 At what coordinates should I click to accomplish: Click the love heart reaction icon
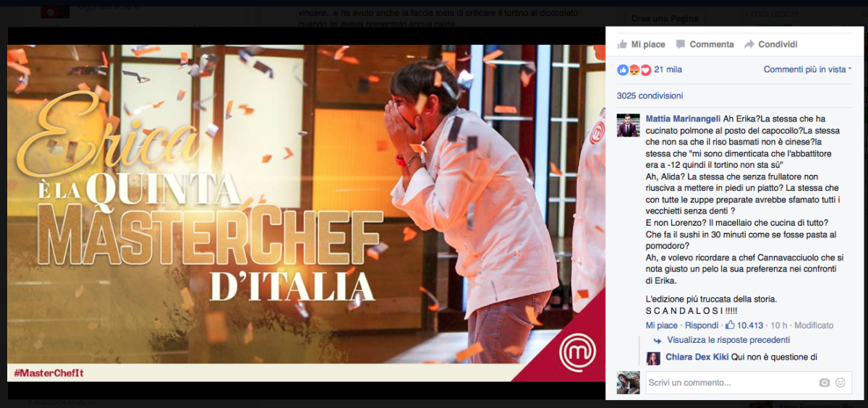pyautogui.click(x=645, y=70)
